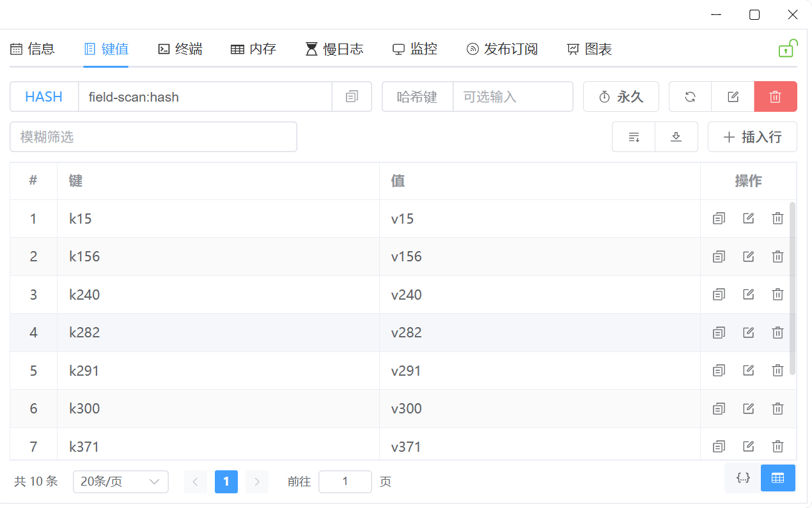The image size is (812, 508).
Task: Go to next page arrow
Action: click(x=257, y=482)
